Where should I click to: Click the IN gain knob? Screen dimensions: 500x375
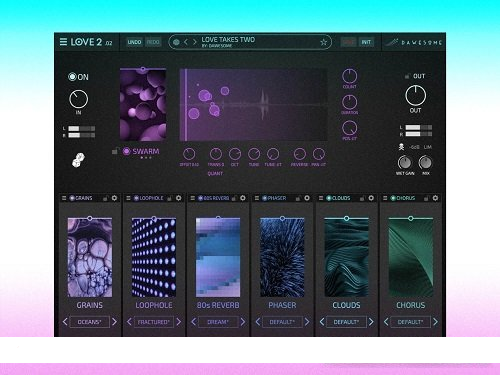(x=78, y=99)
